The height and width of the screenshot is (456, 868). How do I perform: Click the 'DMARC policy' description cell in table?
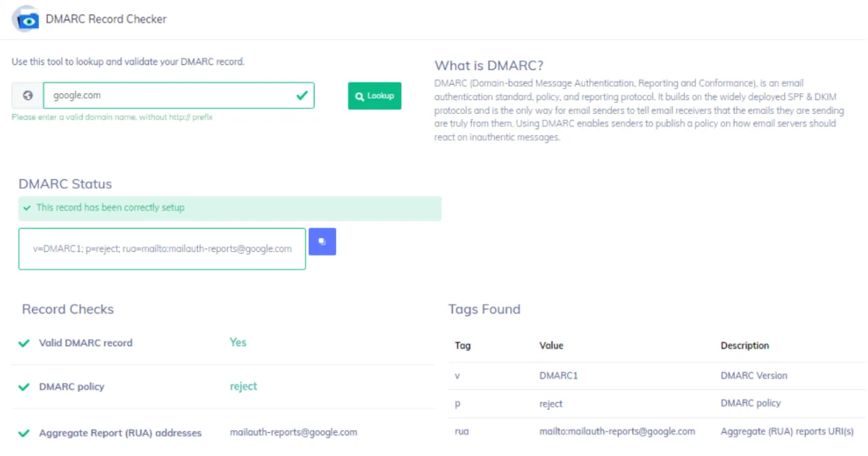coord(751,403)
